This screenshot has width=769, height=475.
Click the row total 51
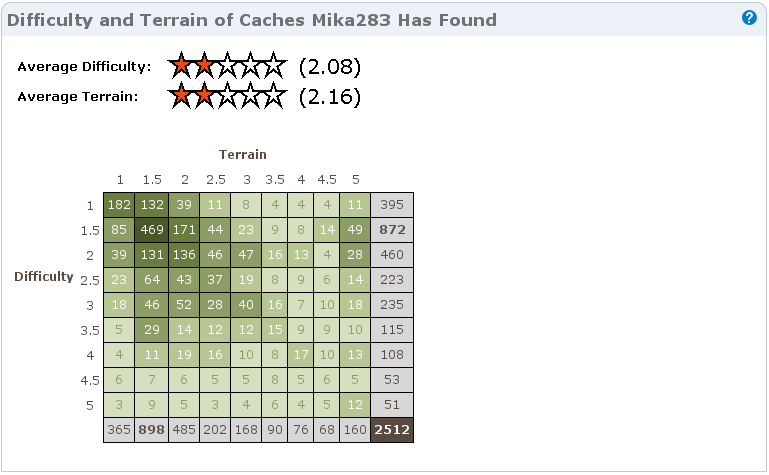click(x=392, y=405)
